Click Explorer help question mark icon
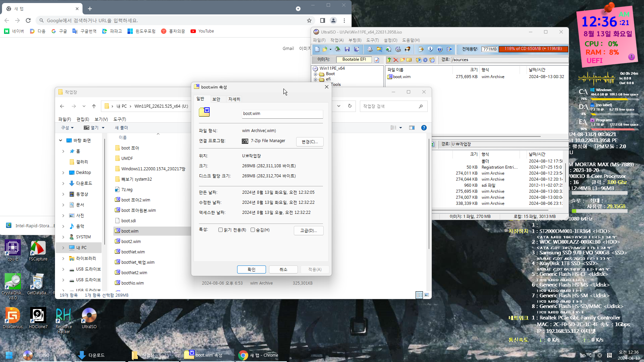 tap(424, 128)
